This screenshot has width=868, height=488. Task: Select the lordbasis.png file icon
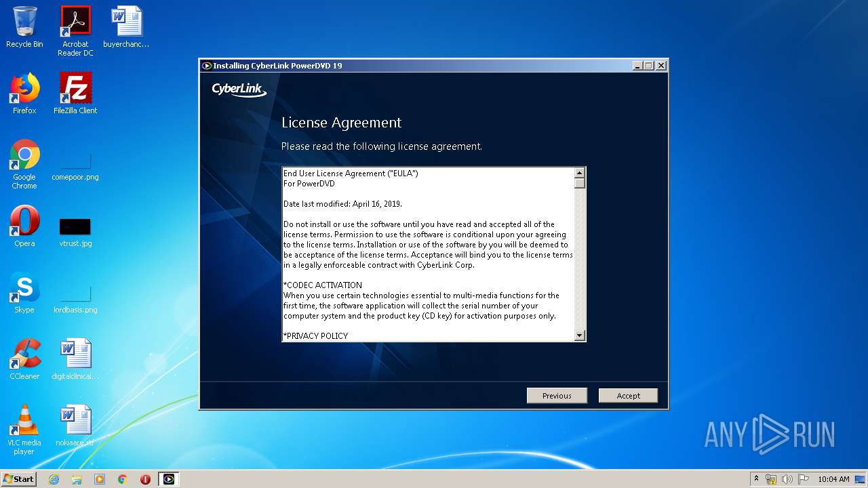pos(75,299)
